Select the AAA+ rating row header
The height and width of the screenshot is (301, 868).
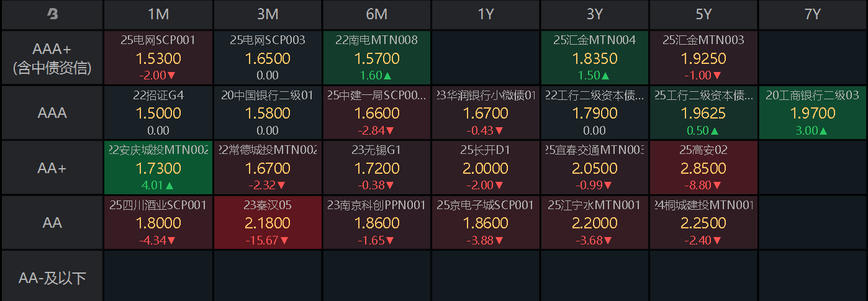point(52,58)
